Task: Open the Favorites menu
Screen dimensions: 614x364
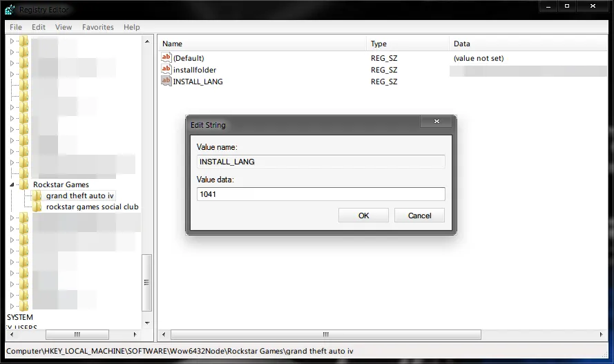Action: pos(97,27)
